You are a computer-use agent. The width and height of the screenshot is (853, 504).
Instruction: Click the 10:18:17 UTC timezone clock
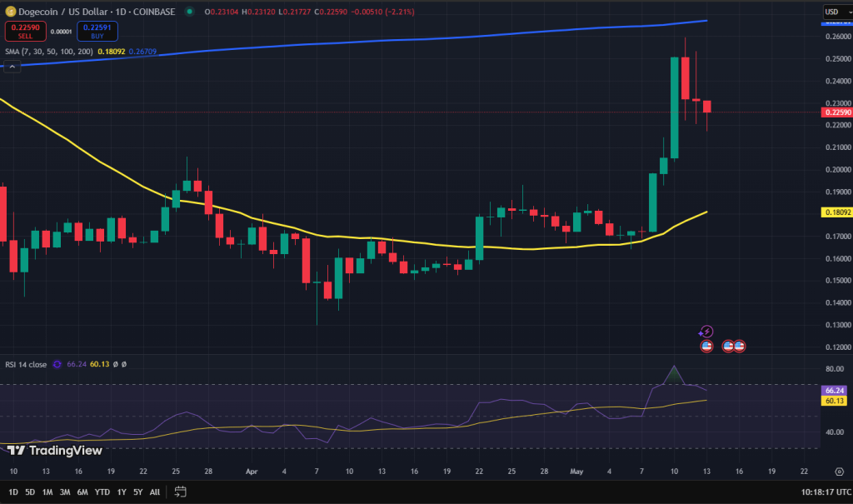pos(826,492)
